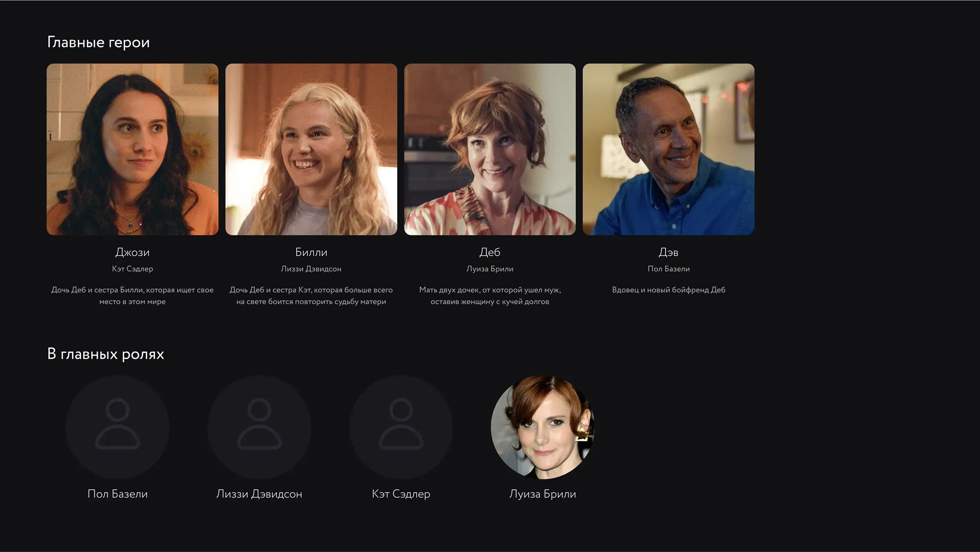Viewport: 980px width, 552px height.
Task: Select the character name Дэв
Action: point(668,252)
